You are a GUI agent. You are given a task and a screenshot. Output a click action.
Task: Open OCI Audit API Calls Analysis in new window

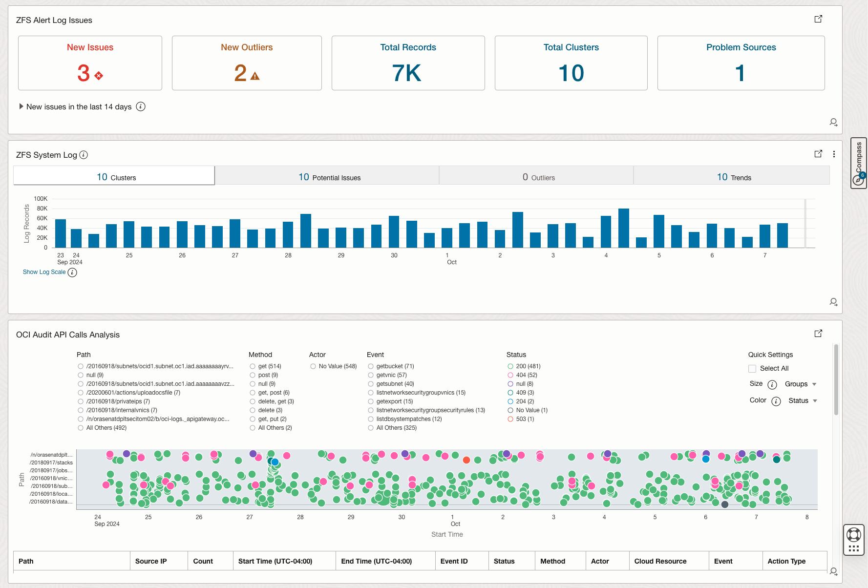(x=818, y=334)
